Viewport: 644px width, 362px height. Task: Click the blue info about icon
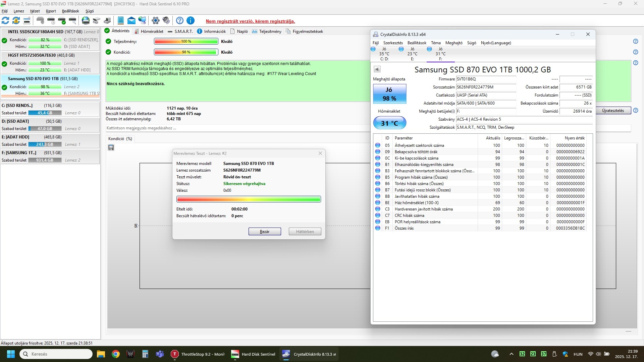tap(191, 21)
